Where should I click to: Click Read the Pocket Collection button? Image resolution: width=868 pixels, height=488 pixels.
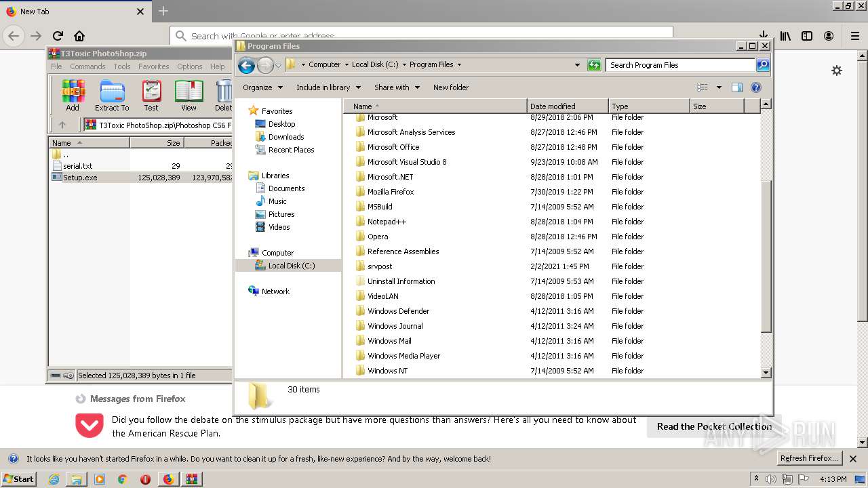(714, 426)
